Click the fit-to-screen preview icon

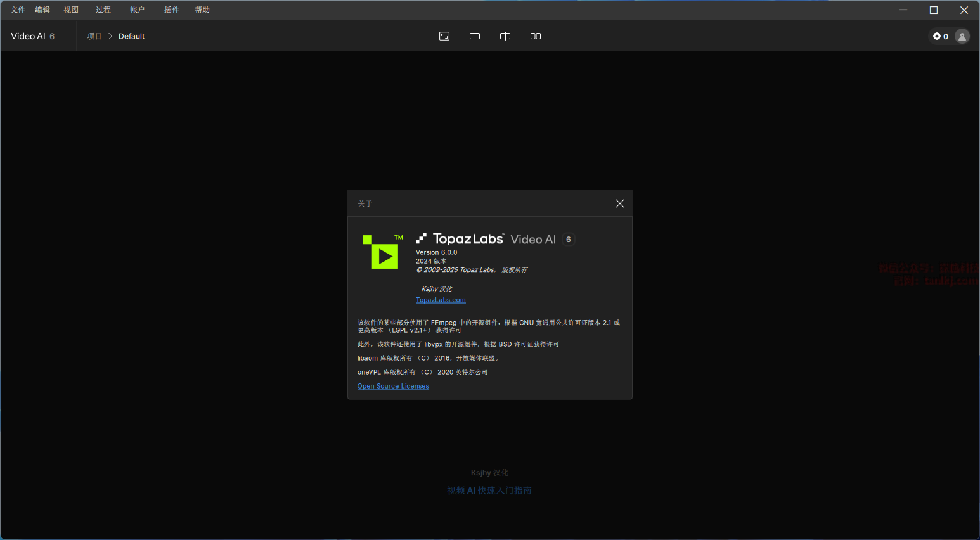coord(444,36)
